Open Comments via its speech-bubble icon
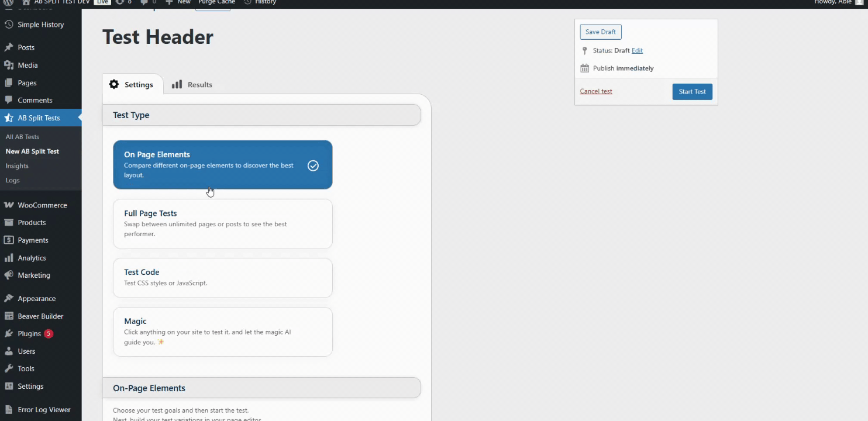 pos(9,100)
